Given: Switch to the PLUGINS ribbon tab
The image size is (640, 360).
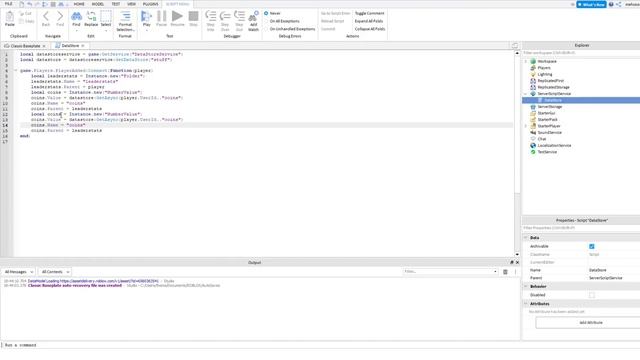Looking at the screenshot, I should [x=150, y=4].
